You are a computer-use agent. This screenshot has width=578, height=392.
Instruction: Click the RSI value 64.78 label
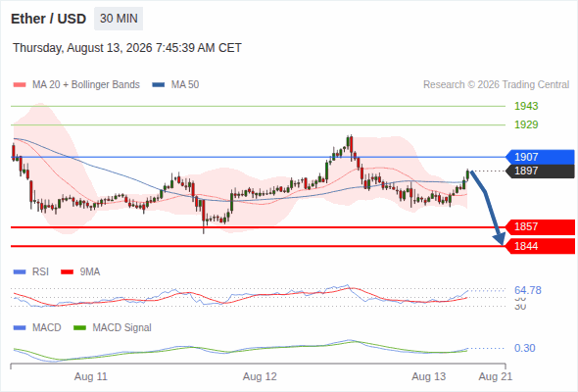528,290
